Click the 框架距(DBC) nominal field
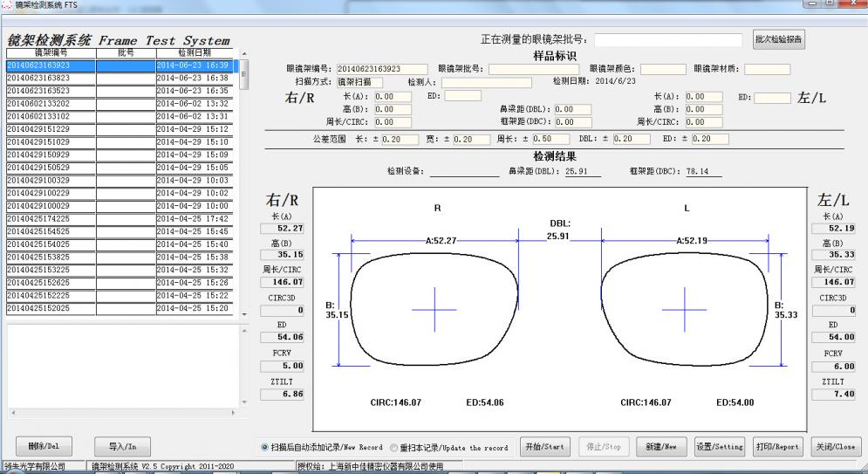Image resolution: width=868 pixels, height=474 pixels. 573,122
